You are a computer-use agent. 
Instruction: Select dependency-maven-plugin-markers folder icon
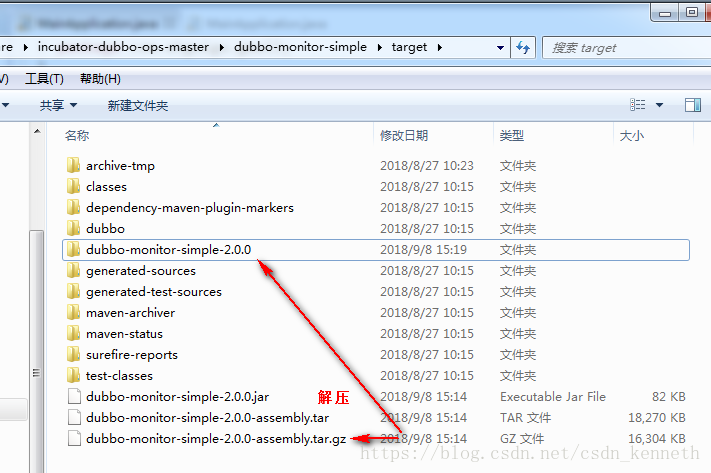pyautogui.click(x=73, y=208)
